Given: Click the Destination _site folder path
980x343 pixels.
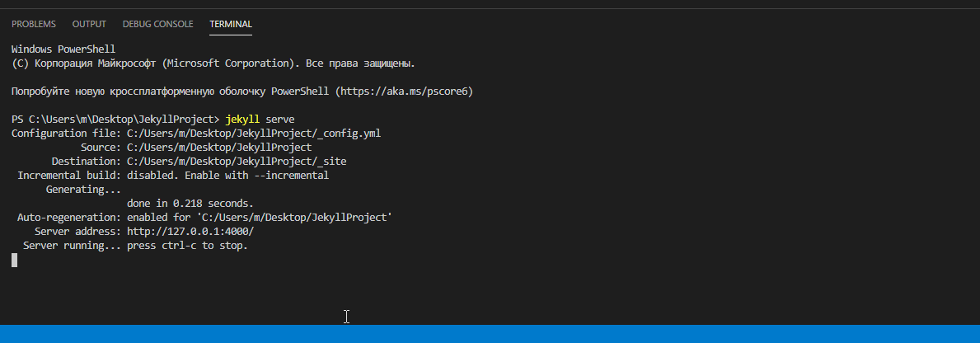Looking at the screenshot, I should 237,162.
